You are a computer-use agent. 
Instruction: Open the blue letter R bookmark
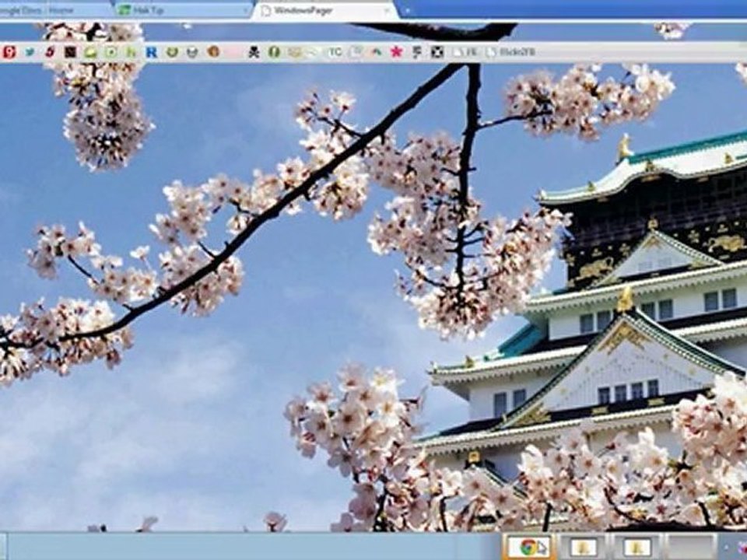[x=152, y=51]
